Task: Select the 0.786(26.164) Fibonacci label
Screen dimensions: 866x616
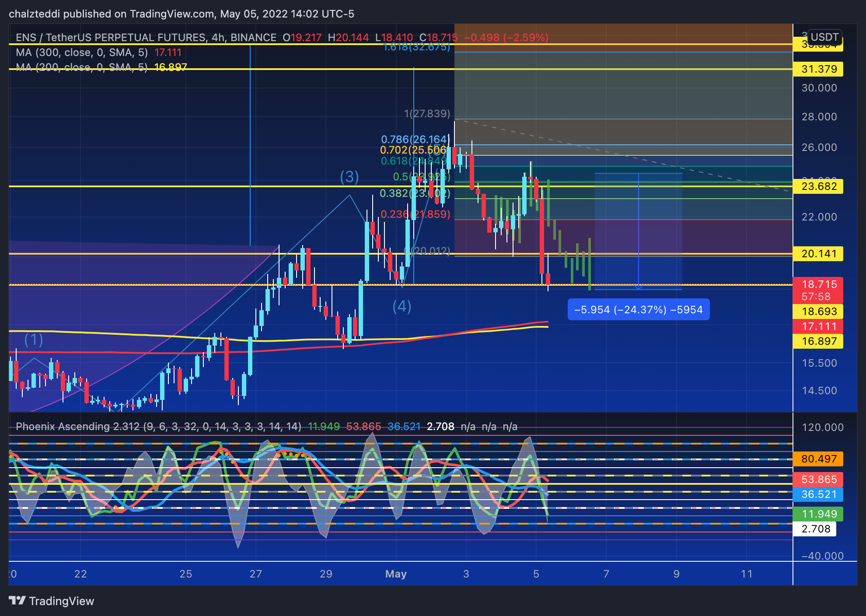Action: (x=416, y=140)
